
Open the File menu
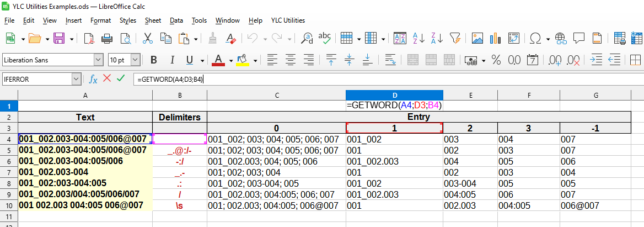tap(9, 20)
